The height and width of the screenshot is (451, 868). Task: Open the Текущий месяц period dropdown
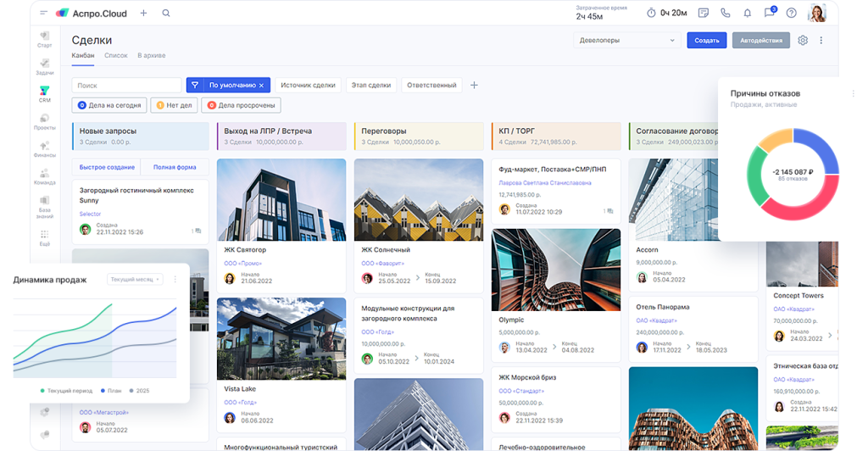[135, 279]
